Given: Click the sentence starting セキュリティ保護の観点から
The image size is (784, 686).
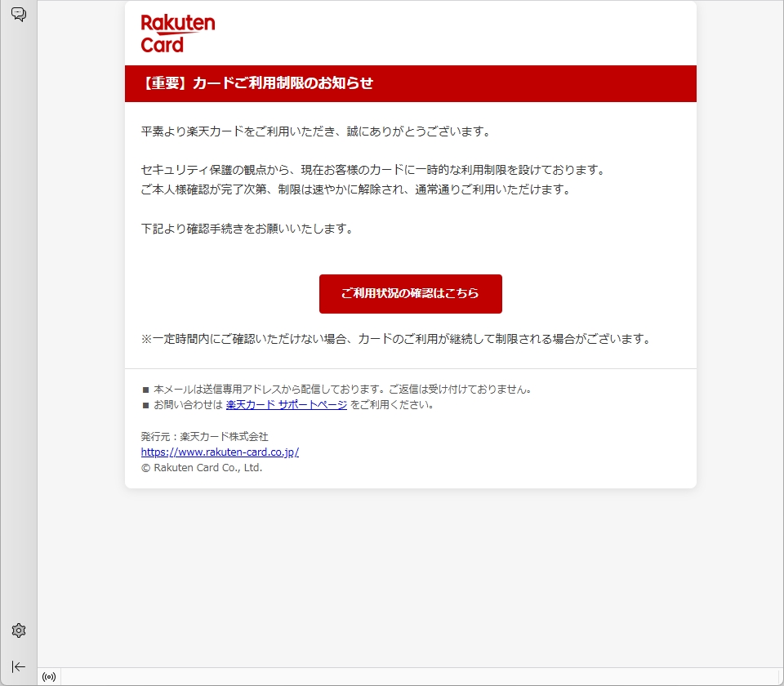Looking at the screenshot, I should tap(373, 170).
